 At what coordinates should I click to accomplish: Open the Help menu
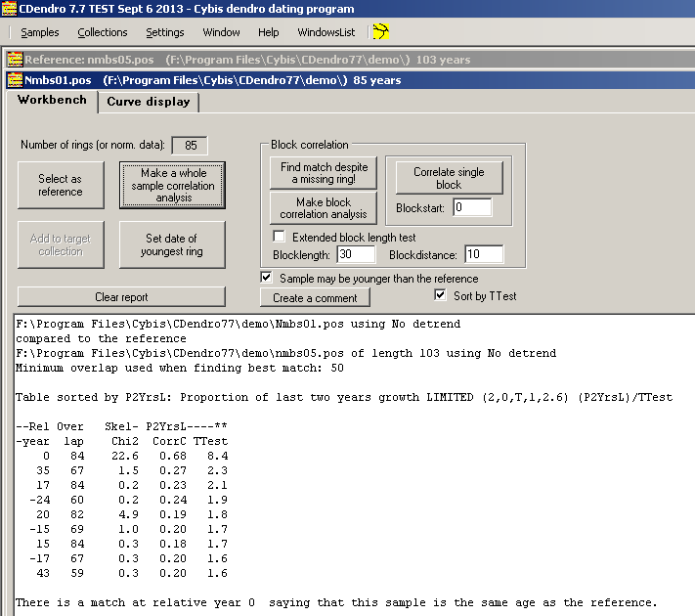[x=269, y=32]
